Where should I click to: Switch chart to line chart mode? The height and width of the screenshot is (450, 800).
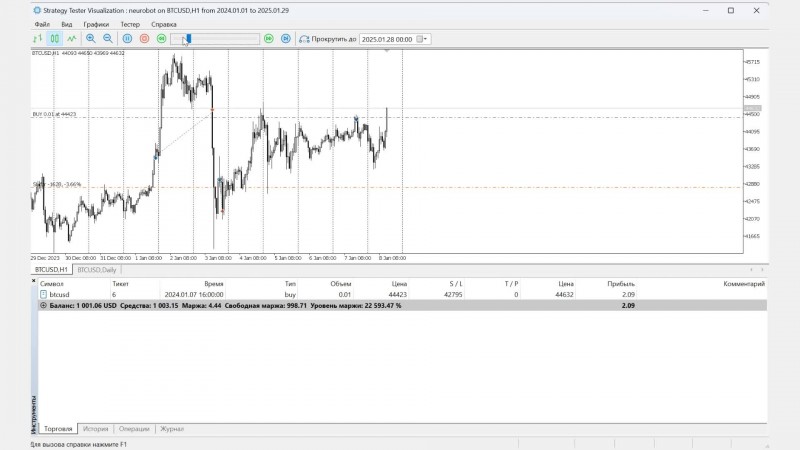(72, 39)
